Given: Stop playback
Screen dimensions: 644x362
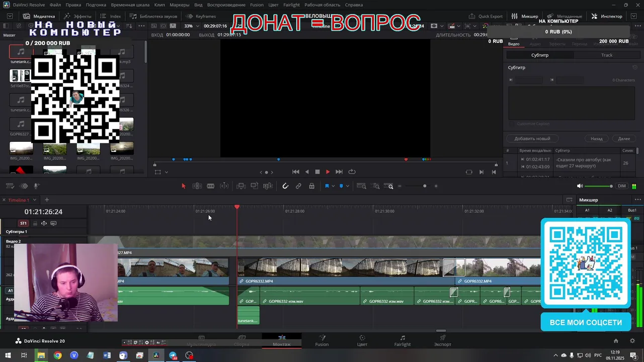Looking at the screenshot, I should [317, 172].
